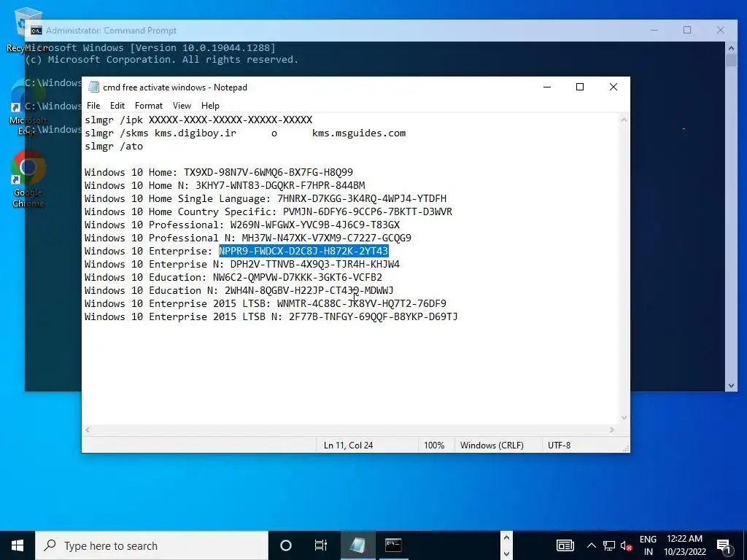This screenshot has height=560, width=747.
Task: Click the Notepad title bar icon
Action: click(x=94, y=87)
